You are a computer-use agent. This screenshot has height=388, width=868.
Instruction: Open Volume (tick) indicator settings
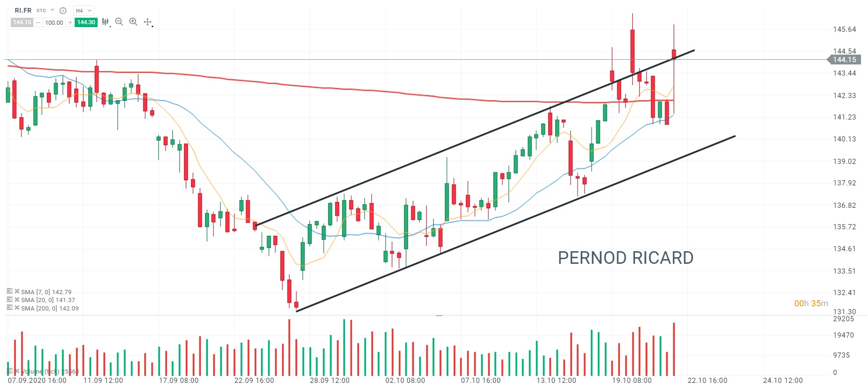(x=10, y=371)
